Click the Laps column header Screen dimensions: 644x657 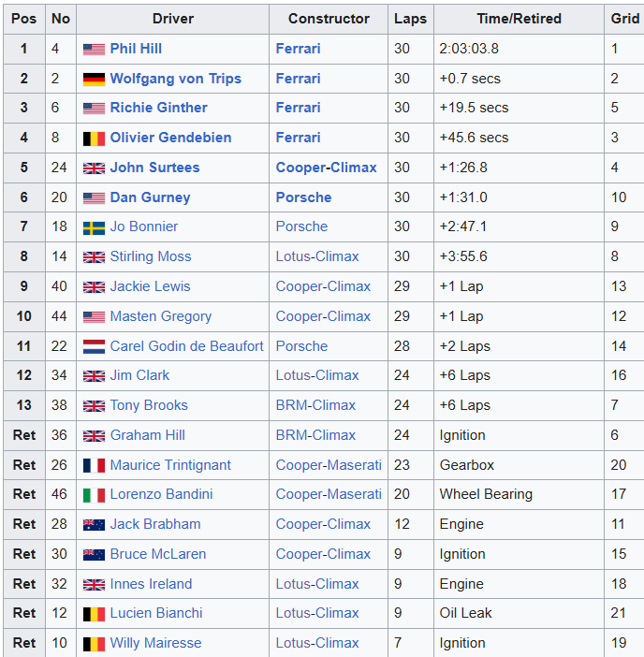pos(410,19)
